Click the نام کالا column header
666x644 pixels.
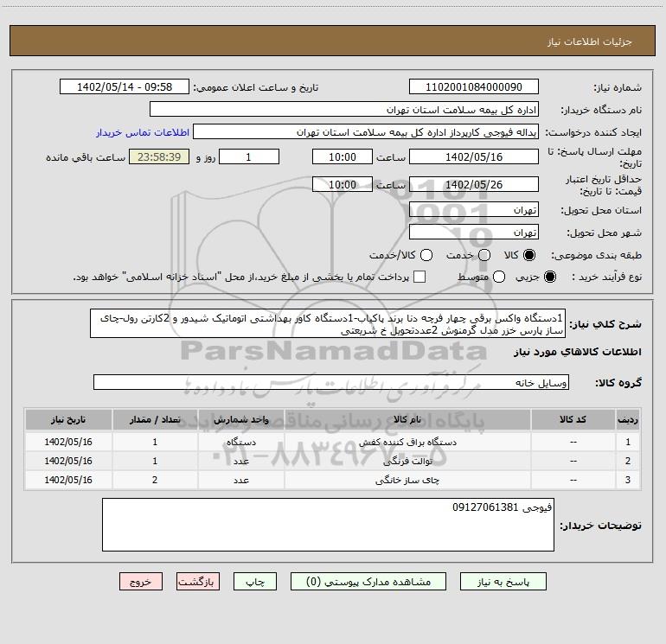pos(407,420)
